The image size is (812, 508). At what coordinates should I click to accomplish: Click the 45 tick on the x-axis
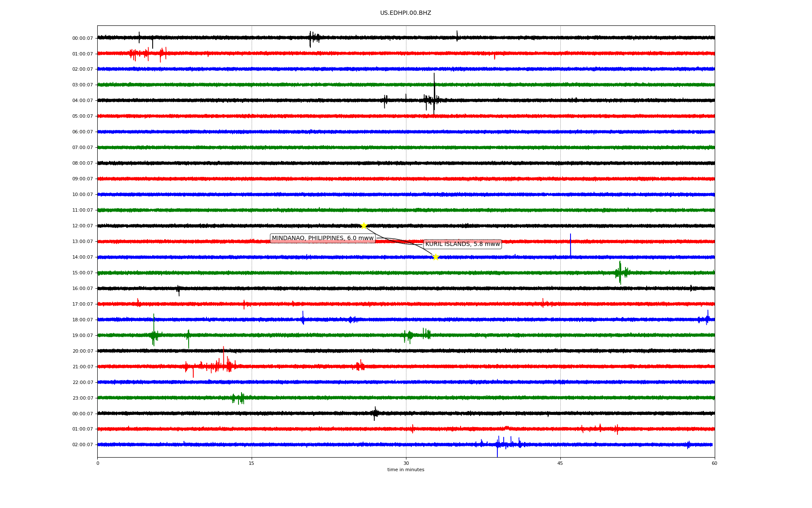pos(560,463)
